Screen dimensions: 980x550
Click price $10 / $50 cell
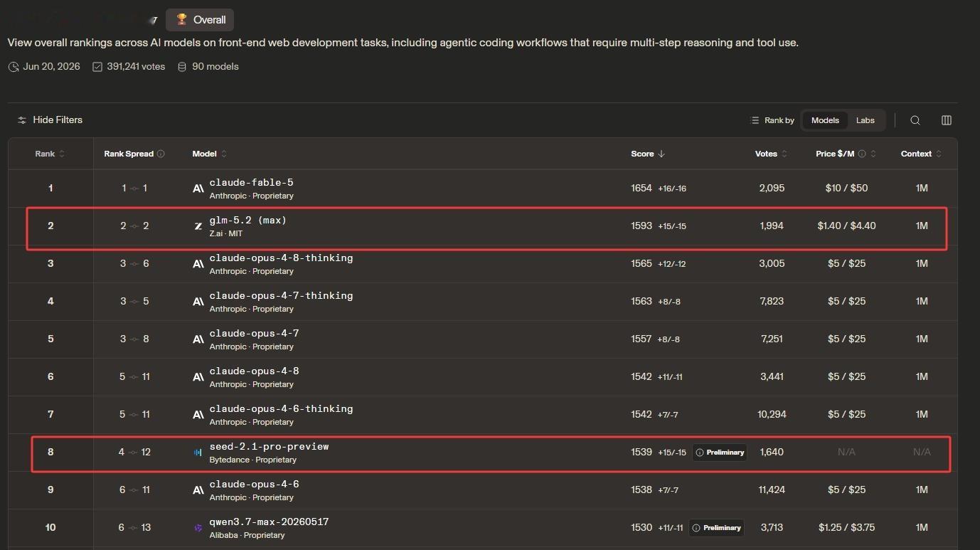846,189
